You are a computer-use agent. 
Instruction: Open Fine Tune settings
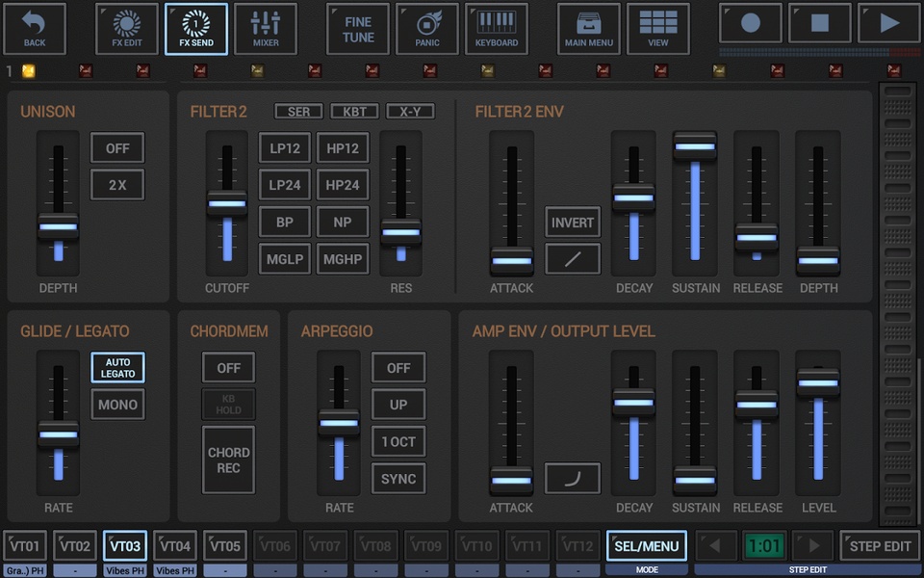[x=358, y=29]
